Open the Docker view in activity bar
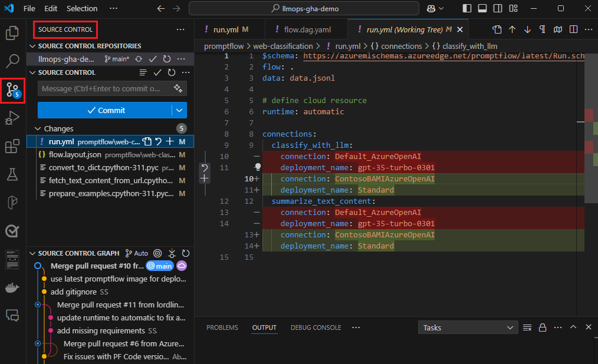This screenshot has height=364, width=598. click(12, 288)
